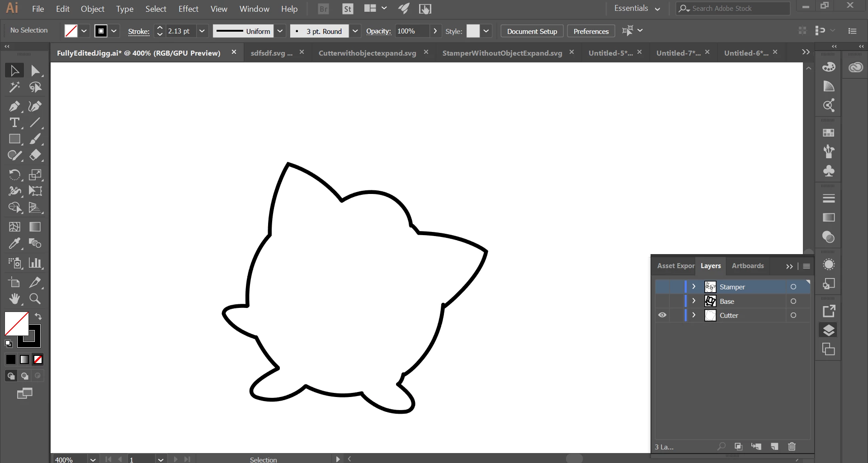Activate the Type tool
Viewport: 868px width, 463px height.
point(14,123)
